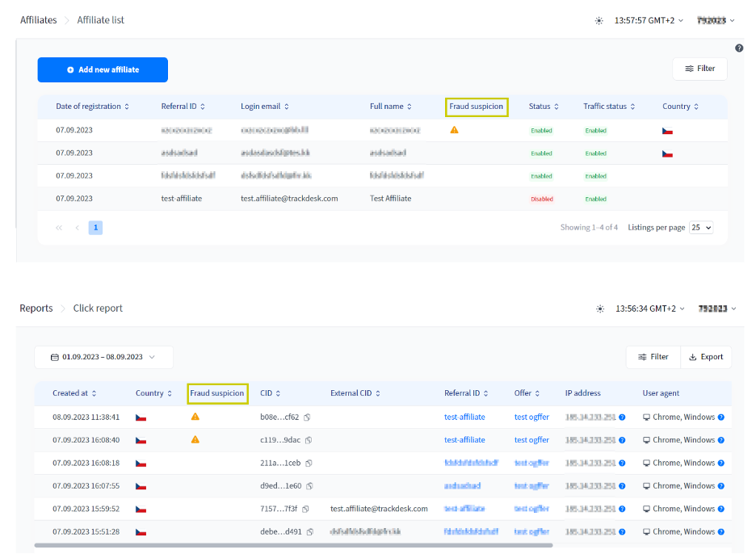Copy CID 211a…1ceb
Image resolution: width=756 pixels, height=554 pixels.
(x=309, y=464)
